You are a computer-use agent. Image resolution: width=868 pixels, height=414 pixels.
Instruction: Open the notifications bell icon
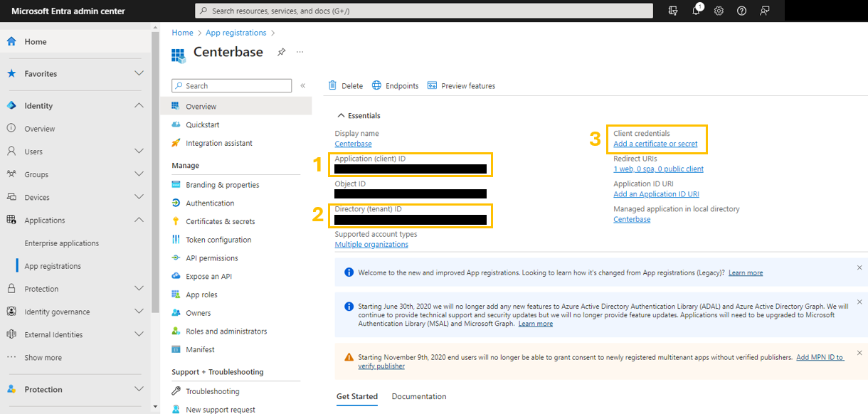pyautogui.click(x=697, y=11)
